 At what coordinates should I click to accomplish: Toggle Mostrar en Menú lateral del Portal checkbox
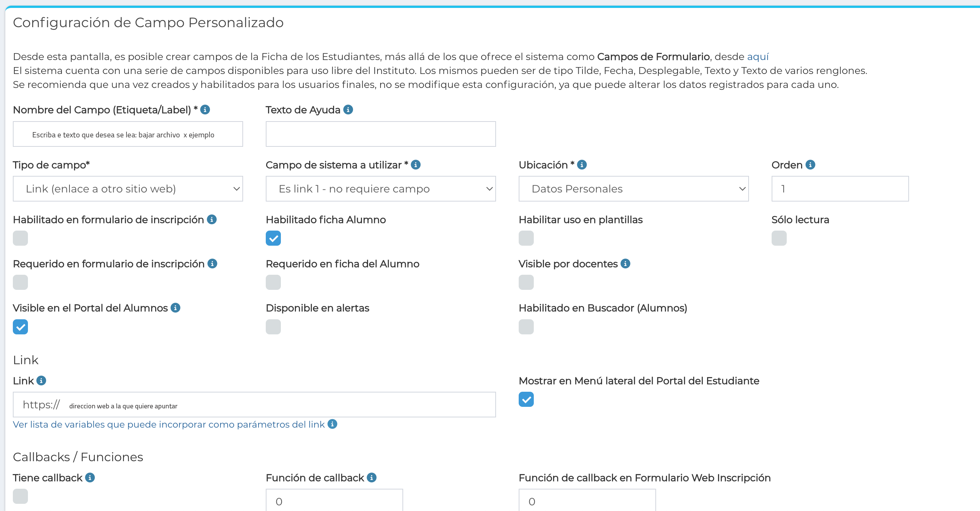(x=526, y=399)
